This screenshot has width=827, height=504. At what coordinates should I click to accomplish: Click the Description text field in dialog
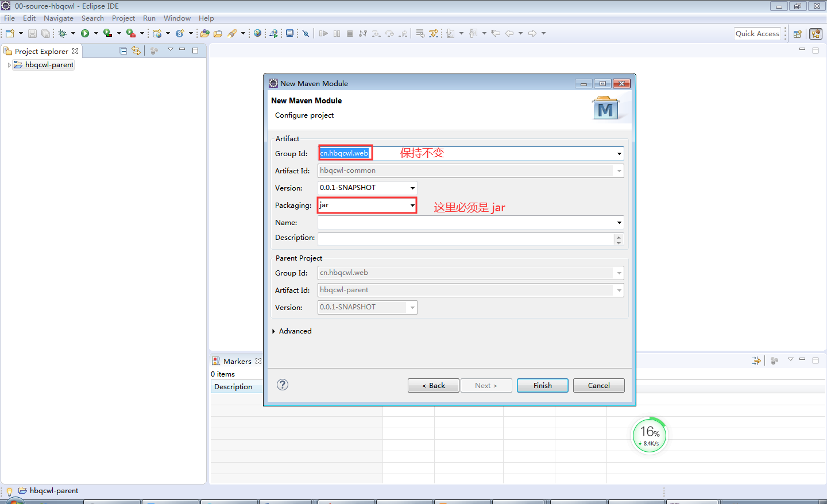click(466, 239)
